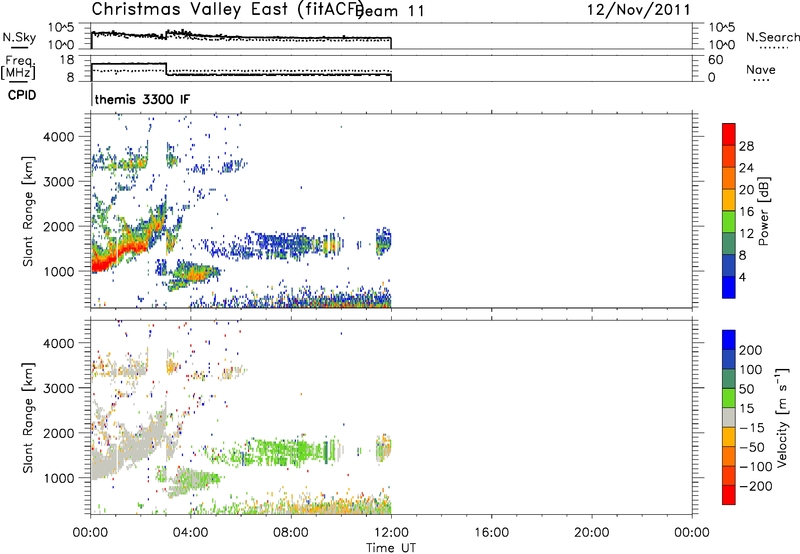Click the red -200 end of the Velocity color bar
This screenshot has width=800, height=554.
tap(729, 495)
